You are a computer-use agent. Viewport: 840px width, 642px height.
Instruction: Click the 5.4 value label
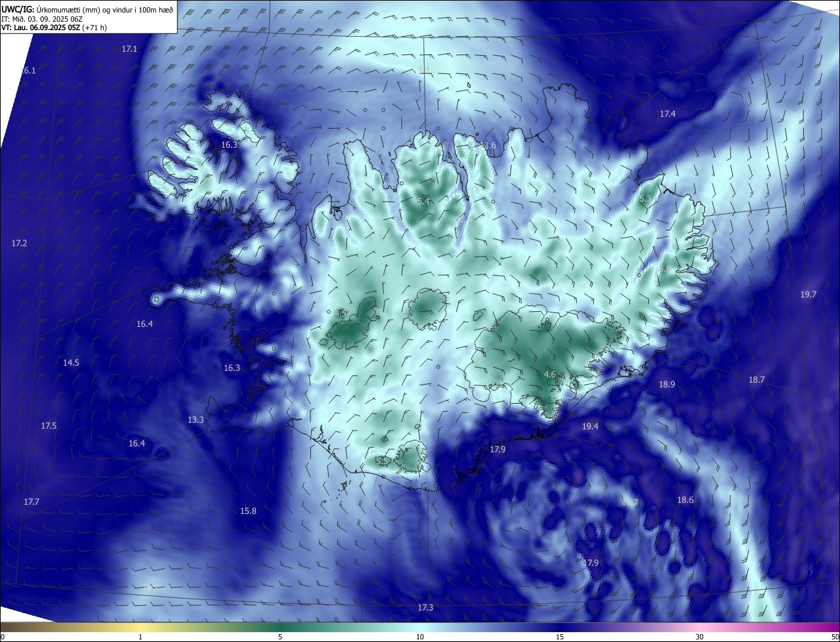click(x=423, y=201)
